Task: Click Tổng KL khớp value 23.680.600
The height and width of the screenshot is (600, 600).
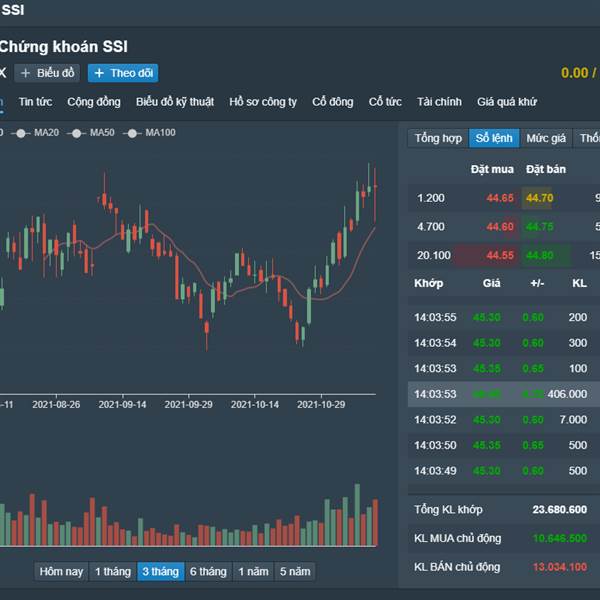Action: tap(559, 510)
